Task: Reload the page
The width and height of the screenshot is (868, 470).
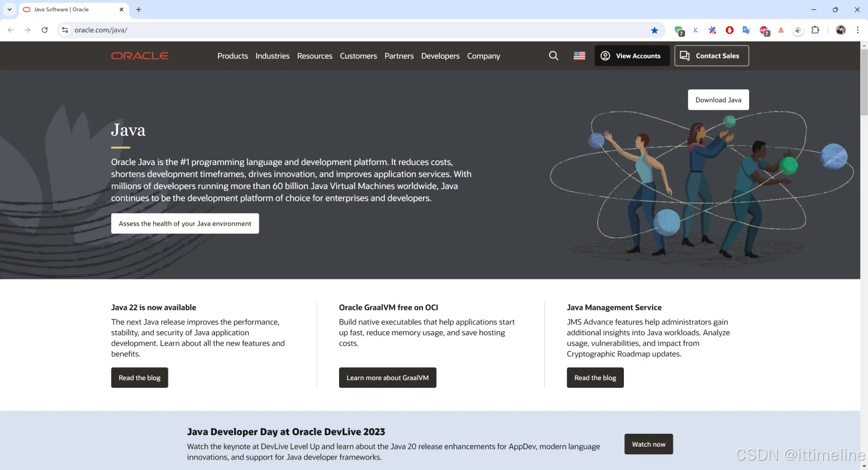Action: tap(44, 30)
